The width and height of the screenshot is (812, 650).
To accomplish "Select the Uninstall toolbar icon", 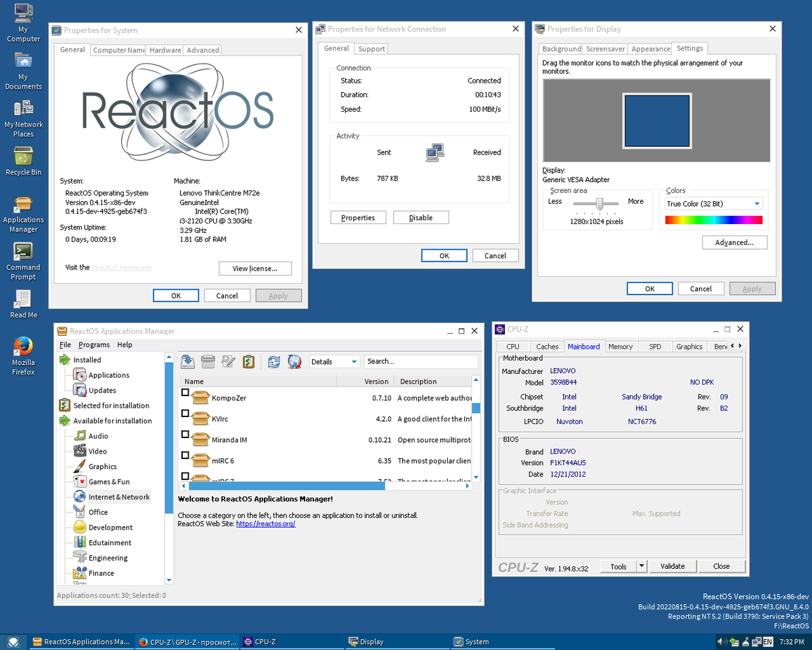I will click(x=208, y=362).
